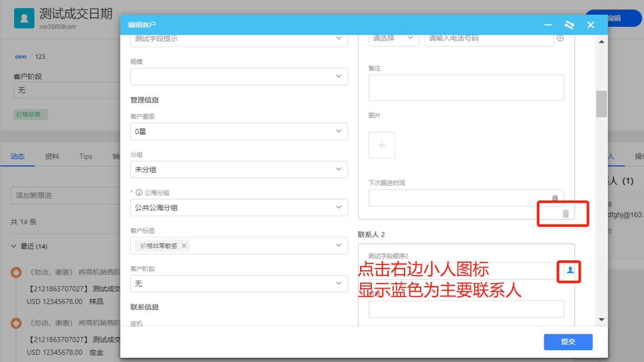
Task: Switch to the 资料 tab
Action: 52,156
